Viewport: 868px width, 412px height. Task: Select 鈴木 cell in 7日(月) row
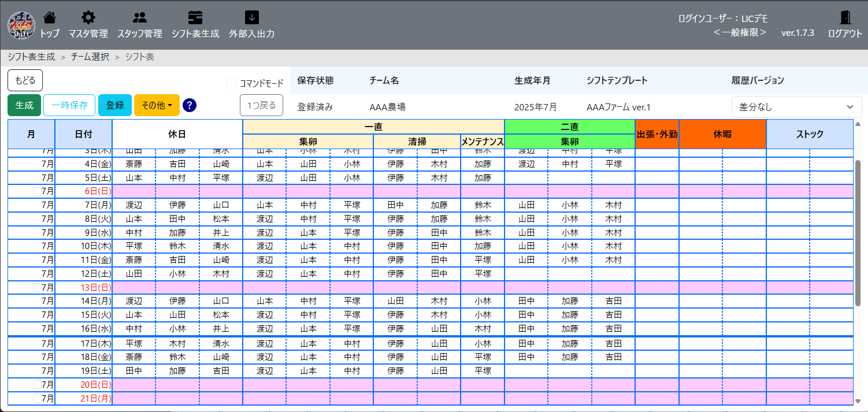coord(483,205)
